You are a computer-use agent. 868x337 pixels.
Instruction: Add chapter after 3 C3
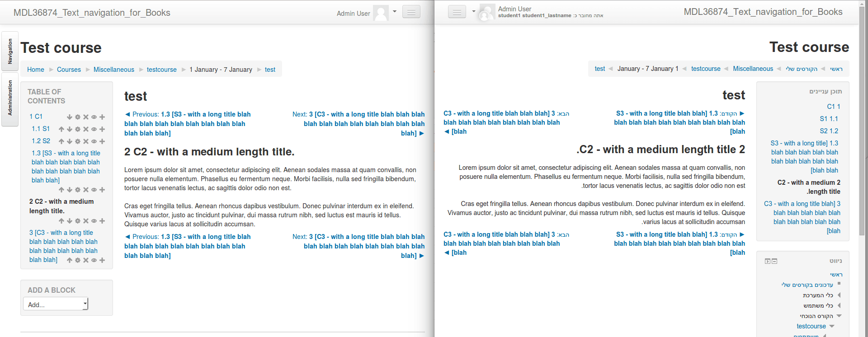pos(102,260)
